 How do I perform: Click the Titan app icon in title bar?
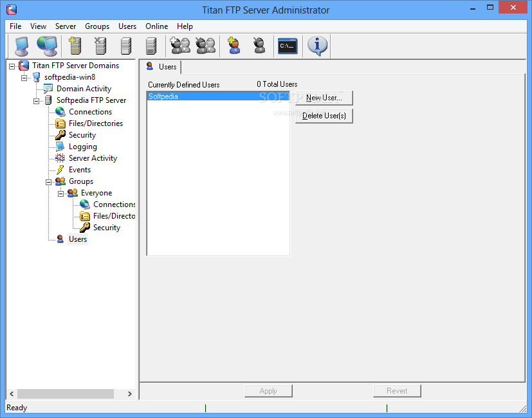(12, 10)
